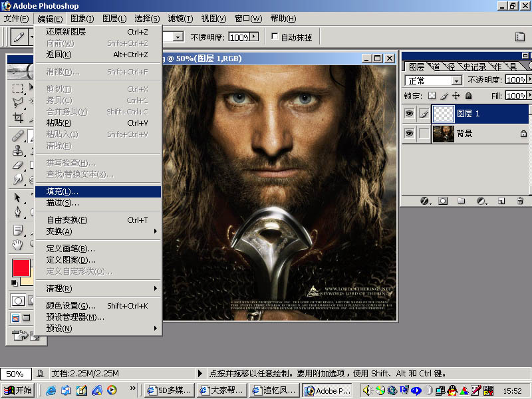
Task: Switch to the 大家帮... taskbar window
Action: pyautogui.click(x=222, y=390)
